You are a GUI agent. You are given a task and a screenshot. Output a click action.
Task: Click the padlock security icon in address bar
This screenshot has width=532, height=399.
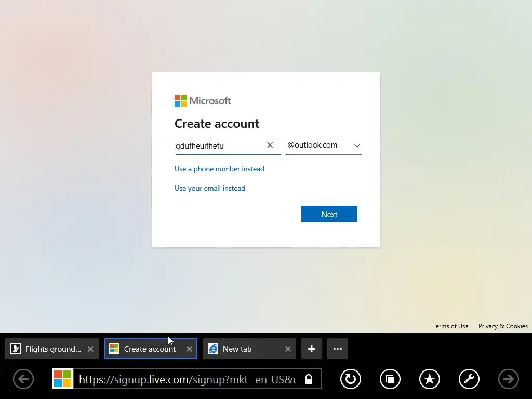point(309,379)
